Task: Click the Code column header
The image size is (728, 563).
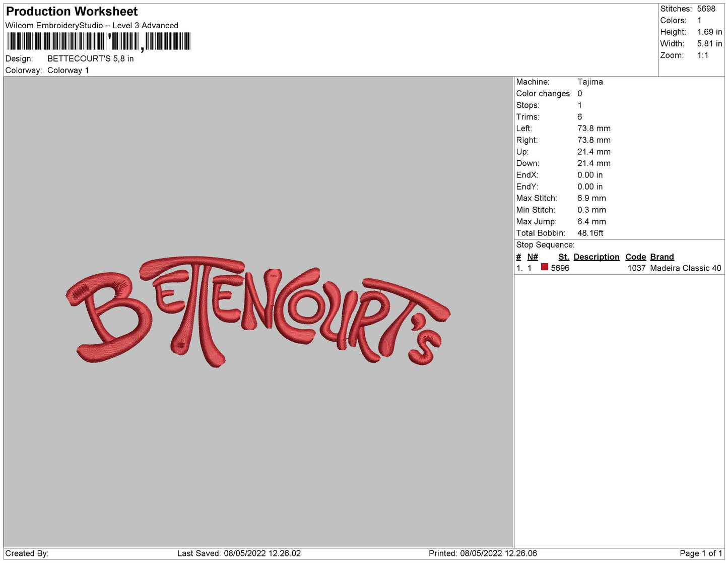Action: coord(635,257)
